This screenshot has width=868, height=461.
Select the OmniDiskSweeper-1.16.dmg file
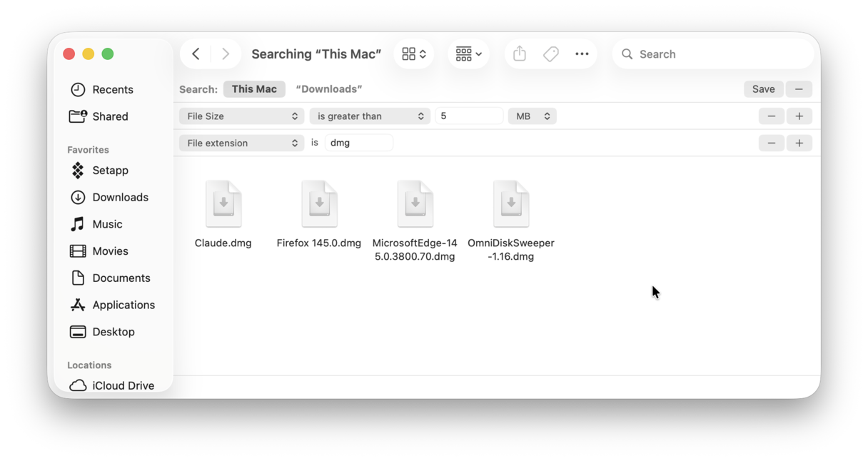coord(511,203)
